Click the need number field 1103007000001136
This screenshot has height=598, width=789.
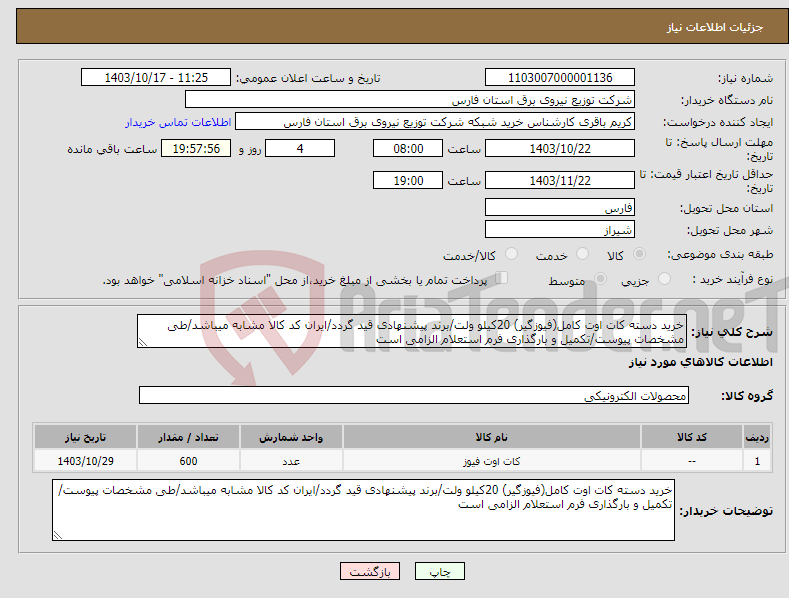point(560,78)
